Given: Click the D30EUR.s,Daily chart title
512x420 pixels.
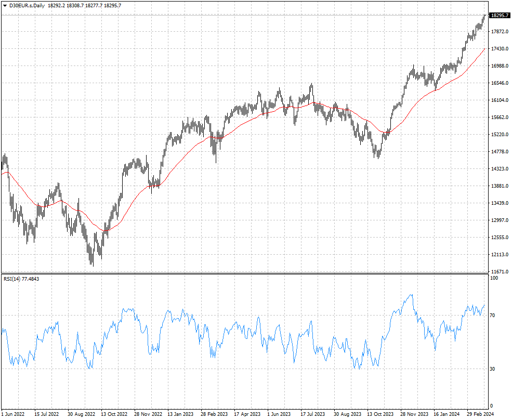Looking at the screenshot, I should (x=27, y=6).
